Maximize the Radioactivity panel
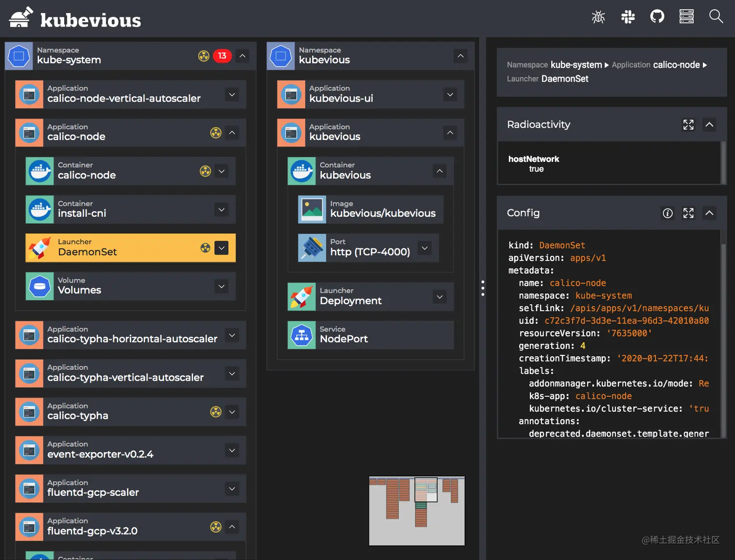 click(688, 125)
